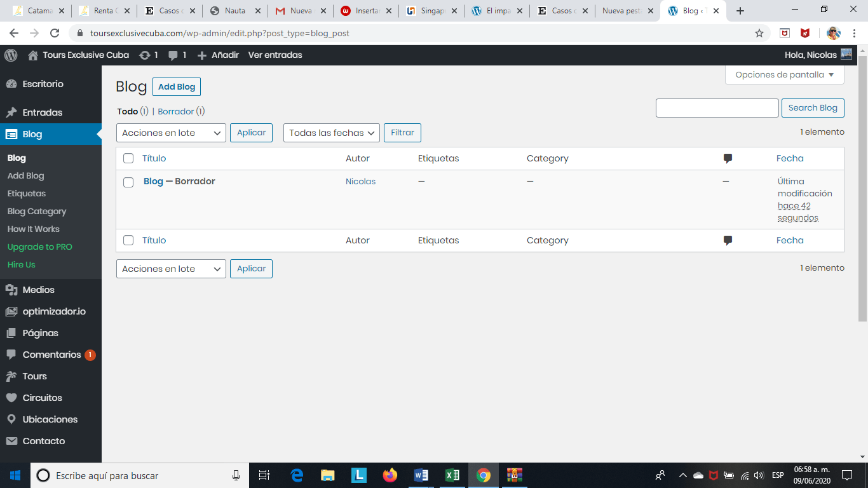Screen dimensions: 868x488
Task: Click the Search Blog button
Action: point(813,108)
